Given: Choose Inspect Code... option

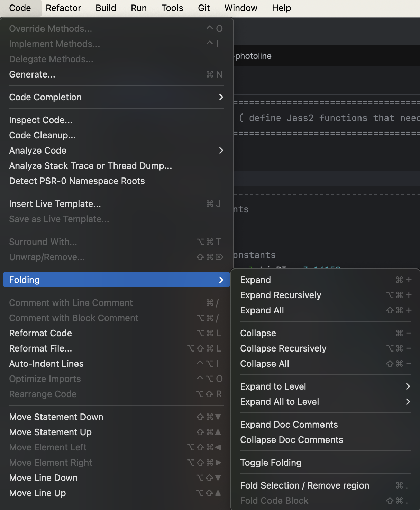Looking at the screenshot, I should tap(41, 120).
